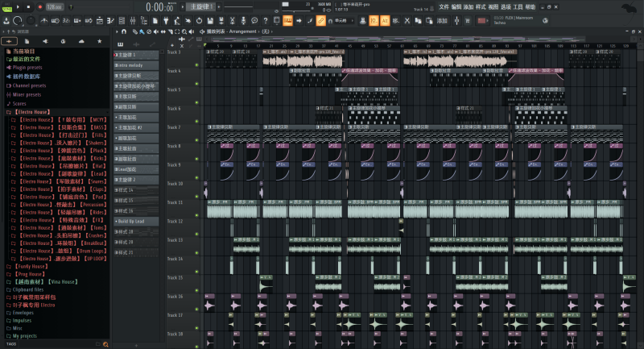
Task: Toggle the orange Alt button
Action: tap(385, 21)
